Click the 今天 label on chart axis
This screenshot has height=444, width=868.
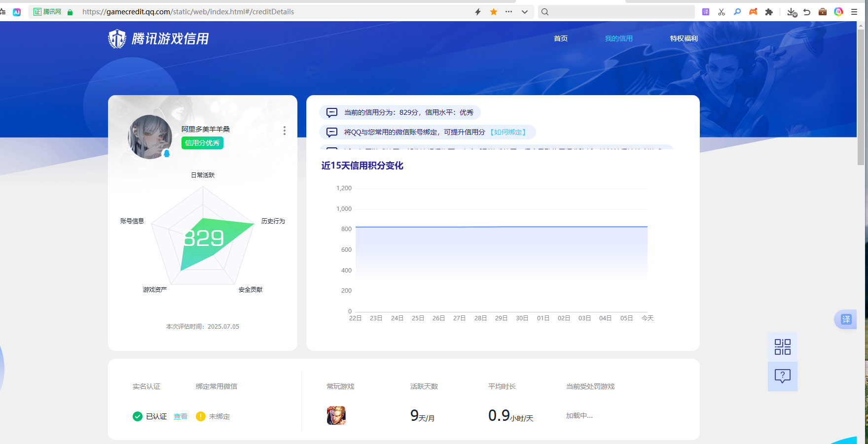648,318
